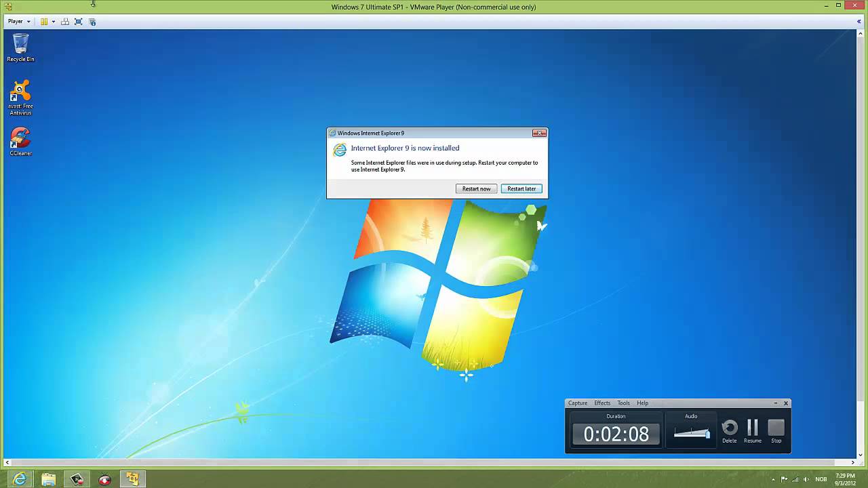This screenshot has width=868, height=488.
Task: Open the Tools menu in recorder
Action: pos(623,403)
